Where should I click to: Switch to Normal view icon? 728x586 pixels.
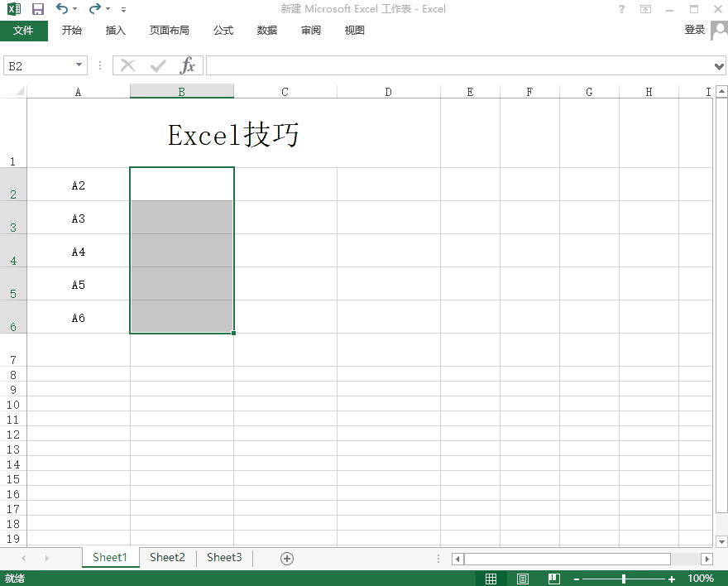coord(491,579)
